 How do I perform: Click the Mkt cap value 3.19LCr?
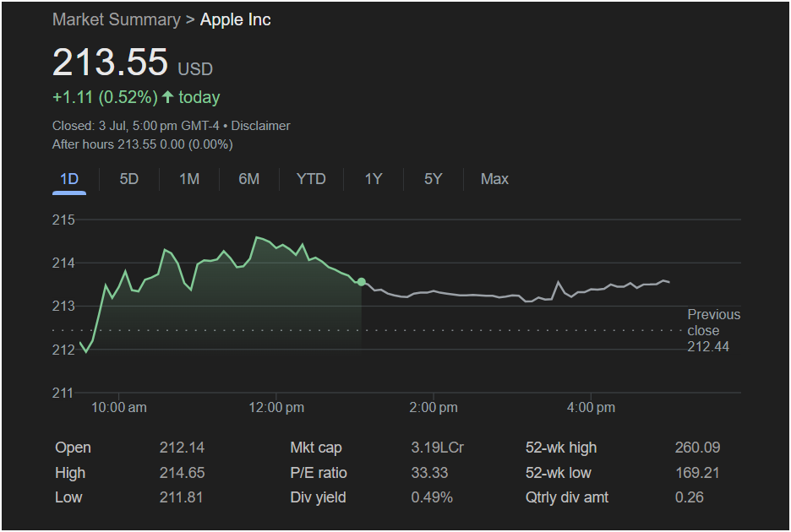[438, 448]
